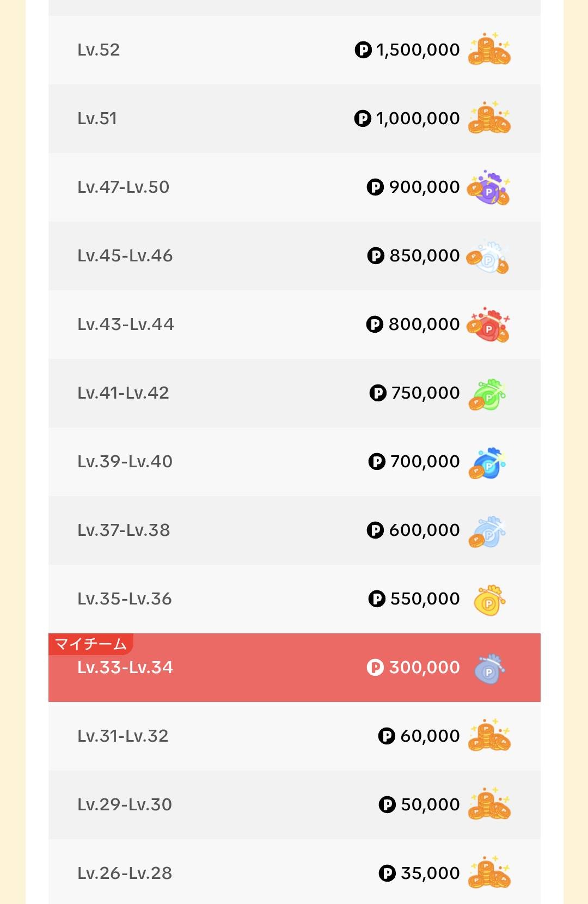Click the 900,000 points amount
Viewport: 588px width, 904px height.
click(x=424, y=187)
